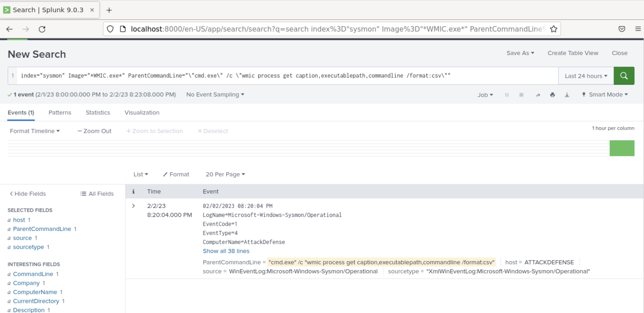The height and width of the screenshot is (313, 644).
Task: Open the List view dropdown
Action: (x=141, y=174)
